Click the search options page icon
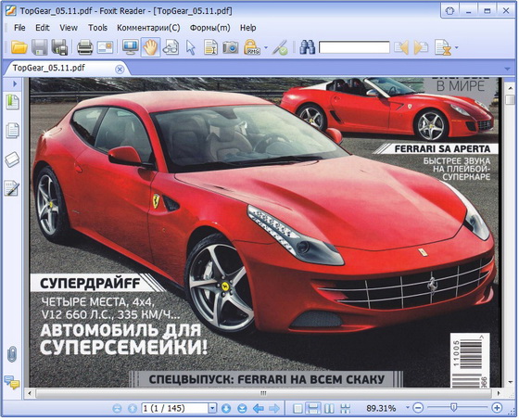This screenshot has height=420, width=519. [x=443, y=47]
